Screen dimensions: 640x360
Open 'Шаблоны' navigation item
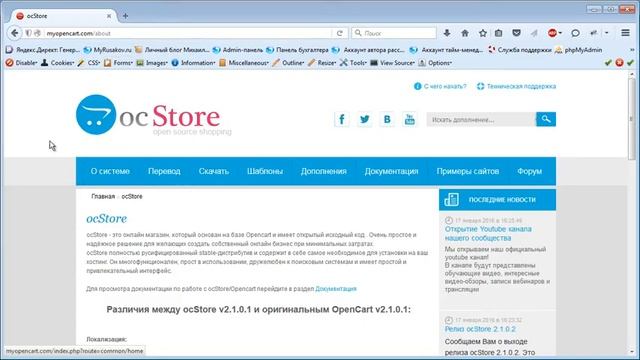(x=264, y=171)
